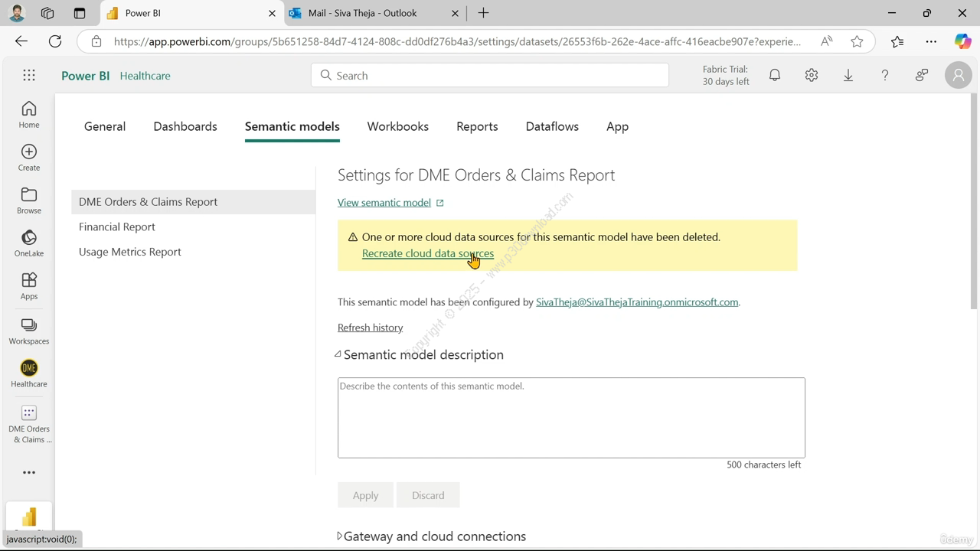Image resolution: width=980 pixels, height=551 pixels.
Task: Open browser tab actions menu
Action: (x=80, y=13)
